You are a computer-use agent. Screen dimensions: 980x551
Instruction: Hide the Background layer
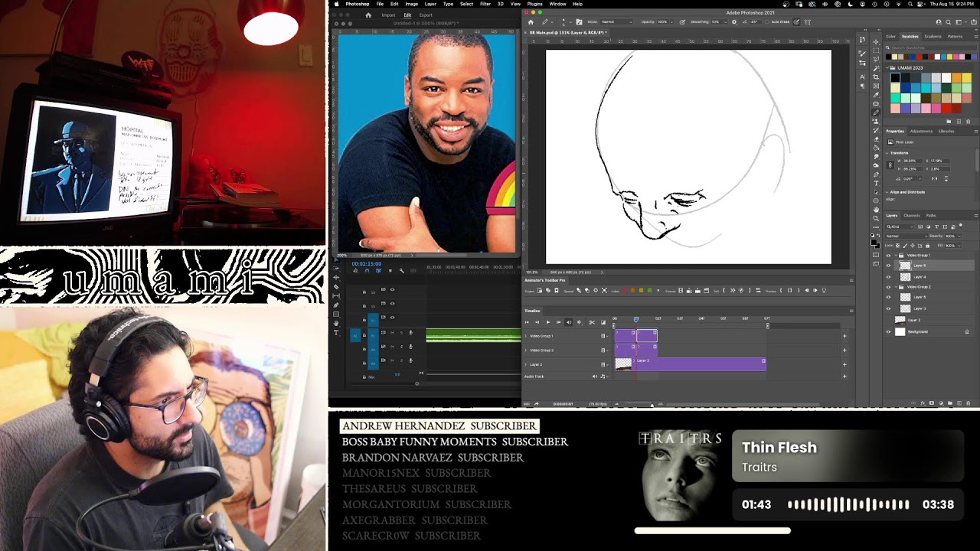888,331
